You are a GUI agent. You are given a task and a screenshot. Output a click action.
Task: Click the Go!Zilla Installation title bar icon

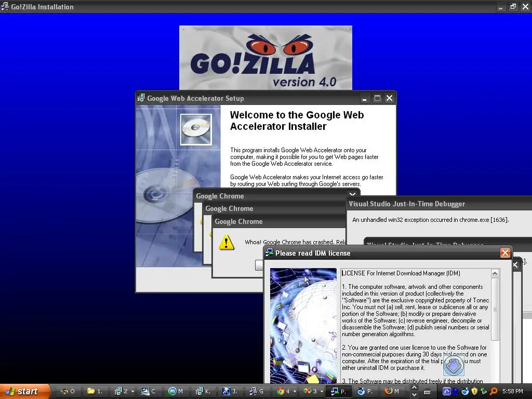point(5,6)
